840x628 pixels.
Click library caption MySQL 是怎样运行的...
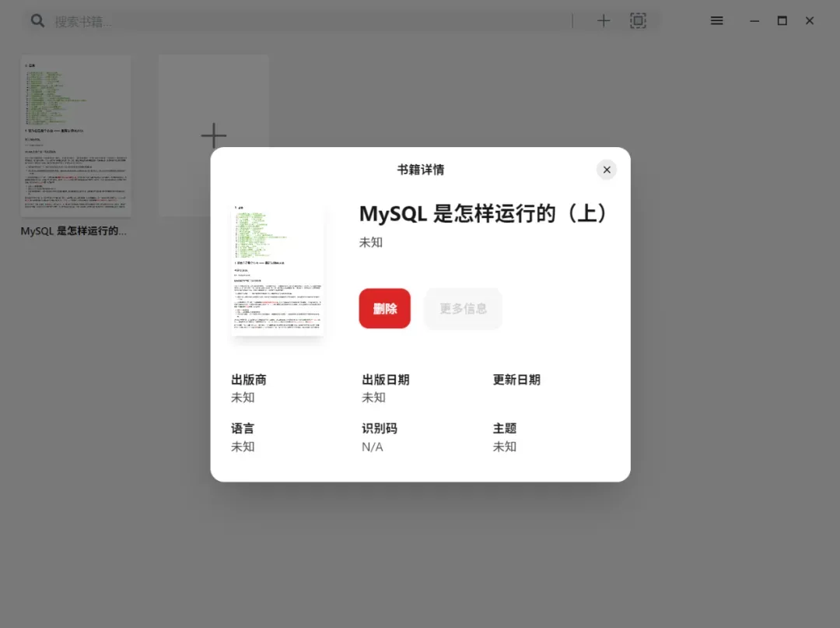click(x=73, y=231)
